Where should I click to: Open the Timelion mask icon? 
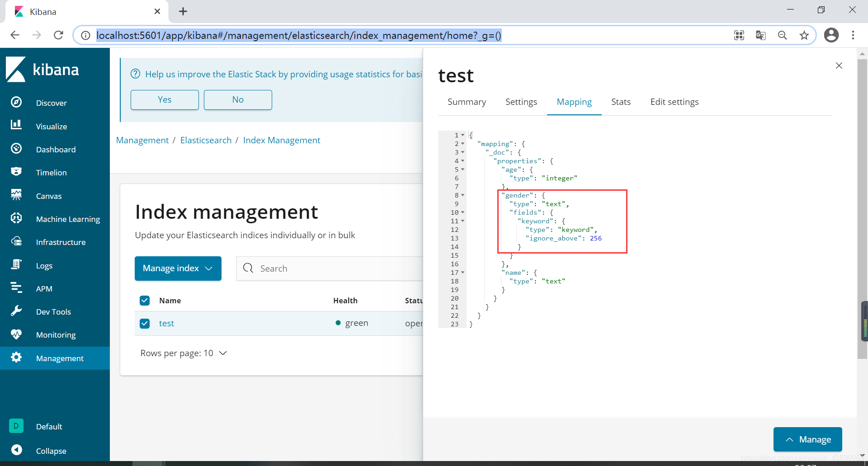[x=16, y=172]
